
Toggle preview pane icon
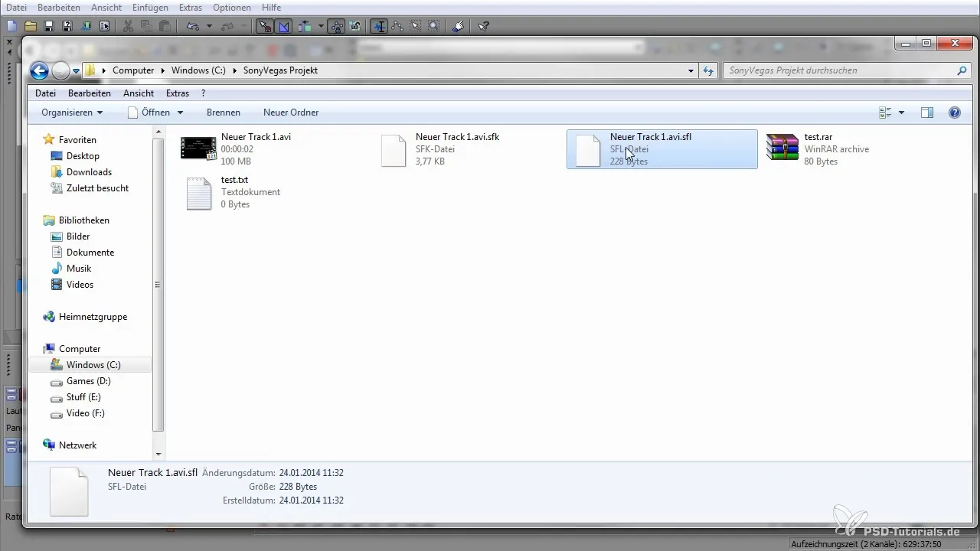(x=927, y=112)
